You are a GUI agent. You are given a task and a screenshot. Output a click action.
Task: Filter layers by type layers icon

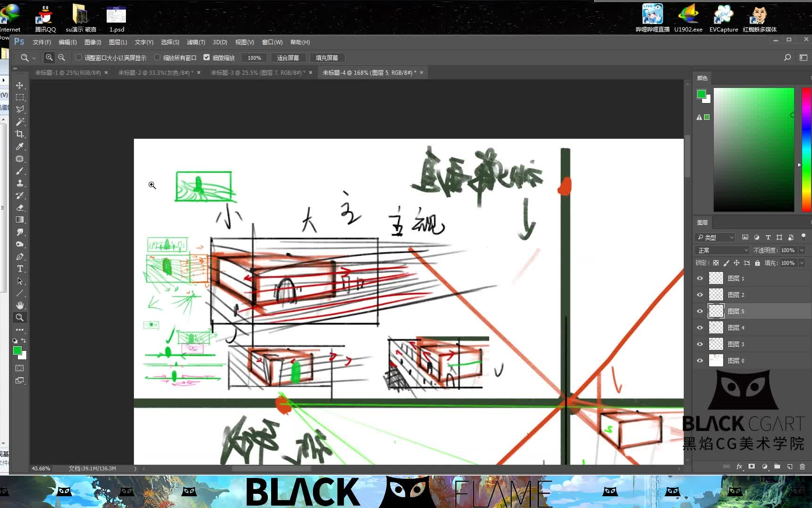pyautogui.click(x=768, y=237)
